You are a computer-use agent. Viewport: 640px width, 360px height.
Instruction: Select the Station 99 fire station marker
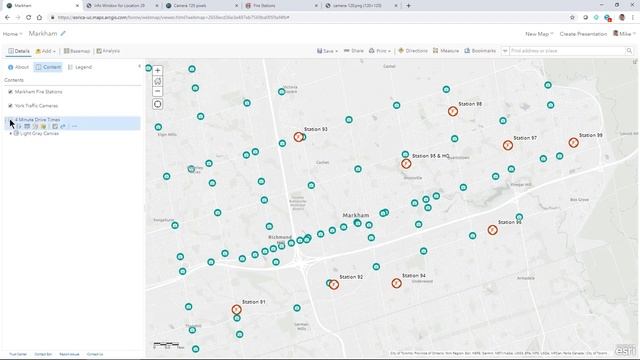pos(573,142)
